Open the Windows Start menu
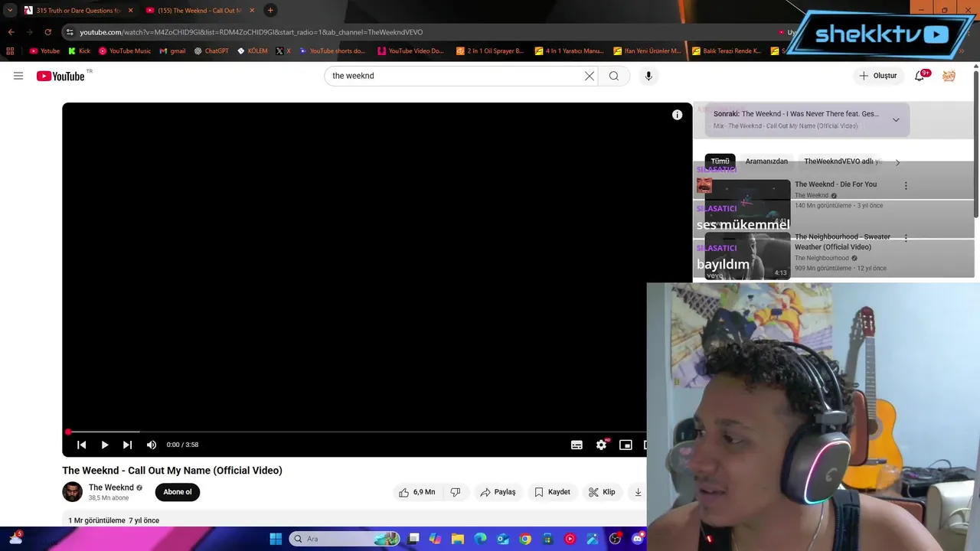980x551 pixels. click(x=276, y=539)
